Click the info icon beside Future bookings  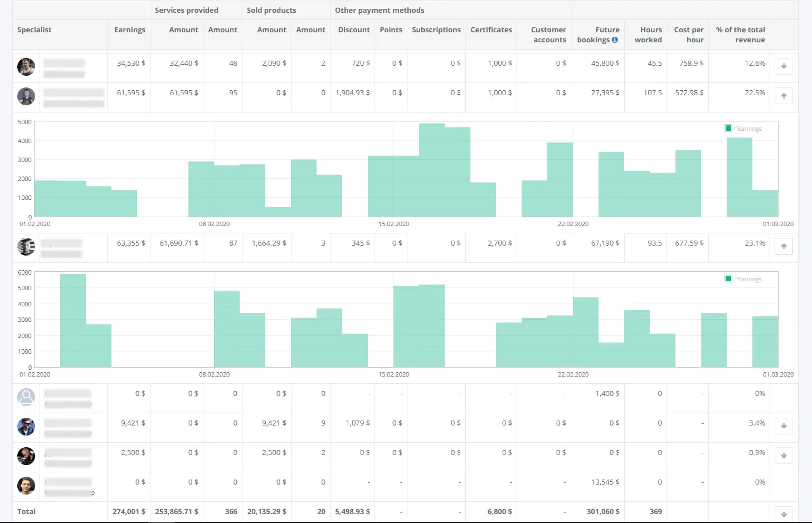tap(615, 40)
